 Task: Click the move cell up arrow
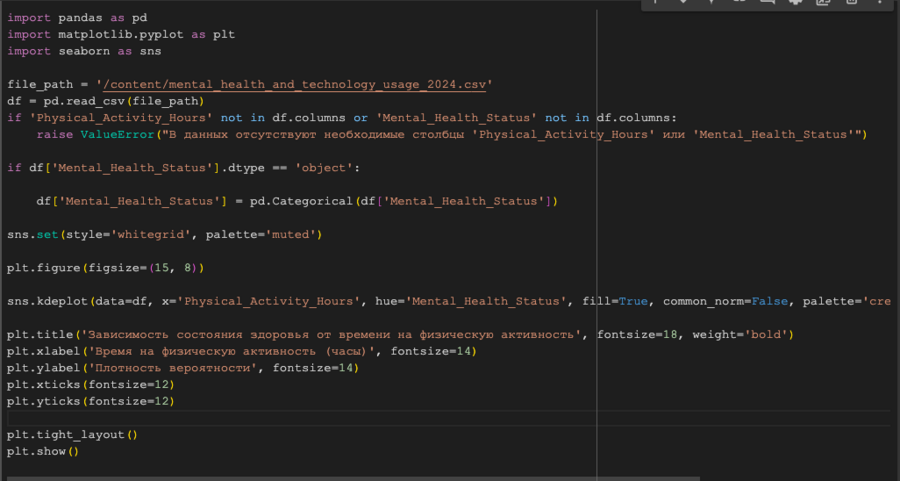point(656,3)
